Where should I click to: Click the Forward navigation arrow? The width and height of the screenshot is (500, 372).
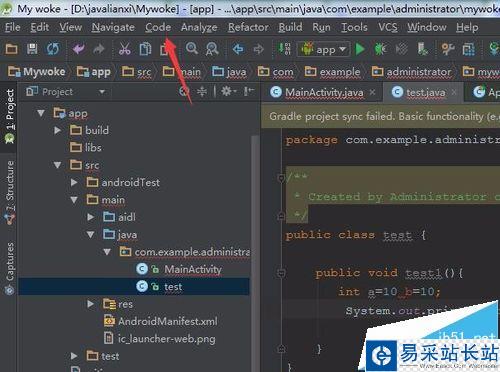[258, 49]
